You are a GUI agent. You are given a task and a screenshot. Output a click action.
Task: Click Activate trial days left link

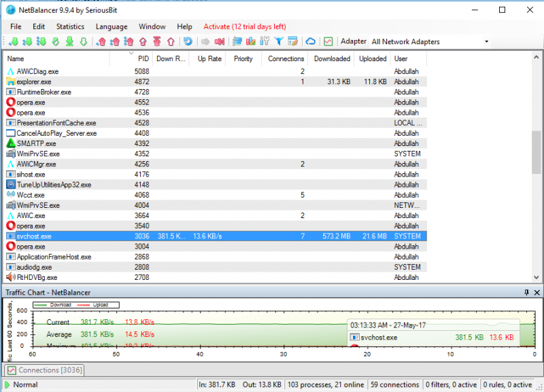coord(245,26)
